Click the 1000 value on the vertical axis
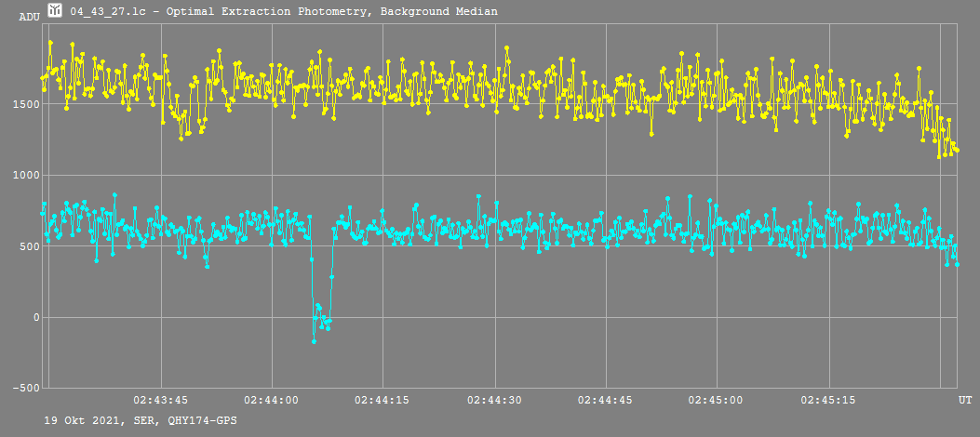The width and height of the screenshot is (980, 437). point(25,176)
